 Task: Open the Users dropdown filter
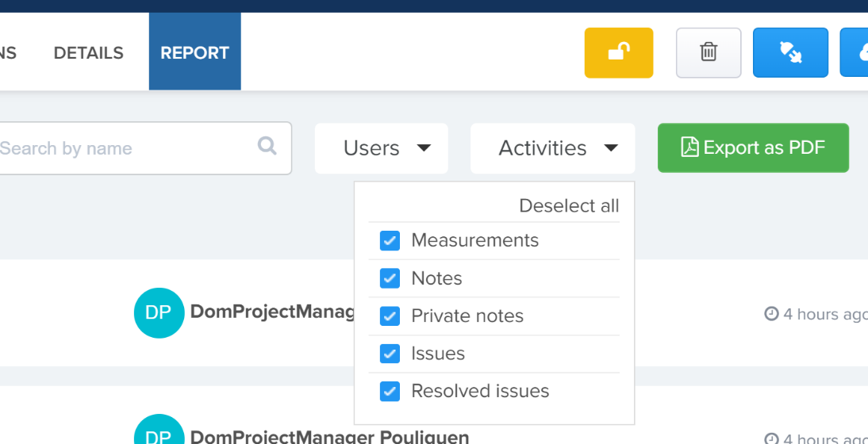tap(382, 148)
